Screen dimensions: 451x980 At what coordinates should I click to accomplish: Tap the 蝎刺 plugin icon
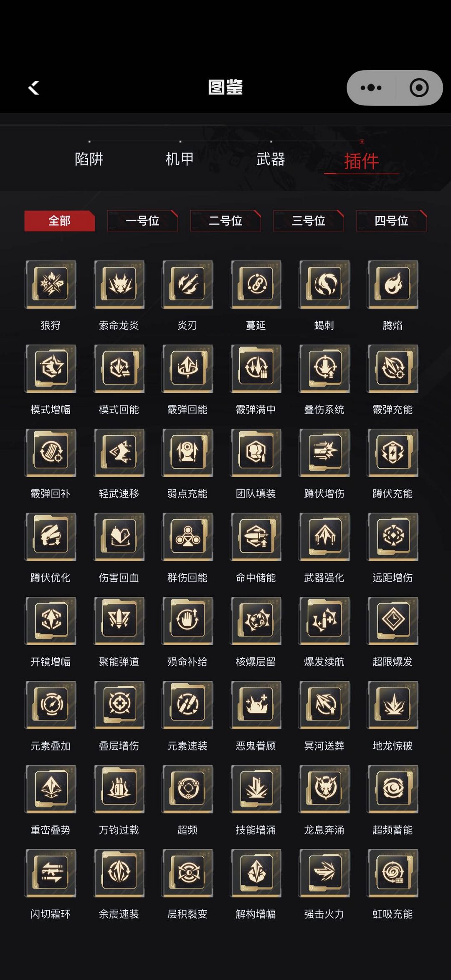click(324, 285)
